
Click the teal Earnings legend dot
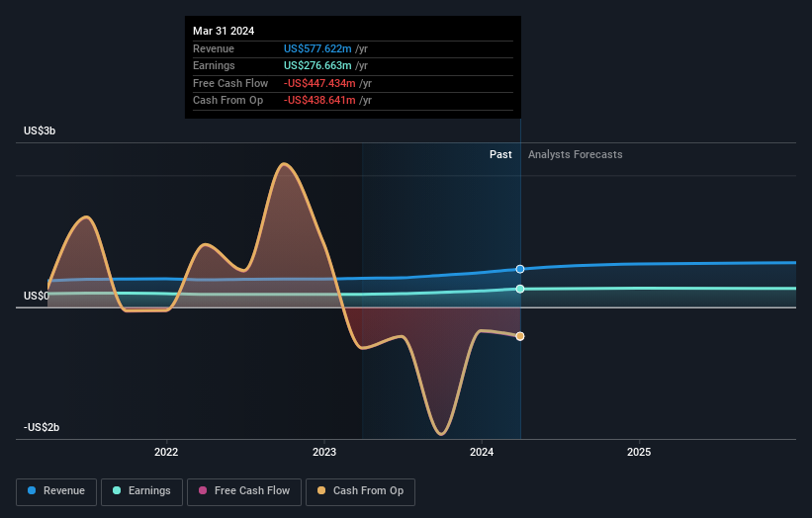point(117,490)
